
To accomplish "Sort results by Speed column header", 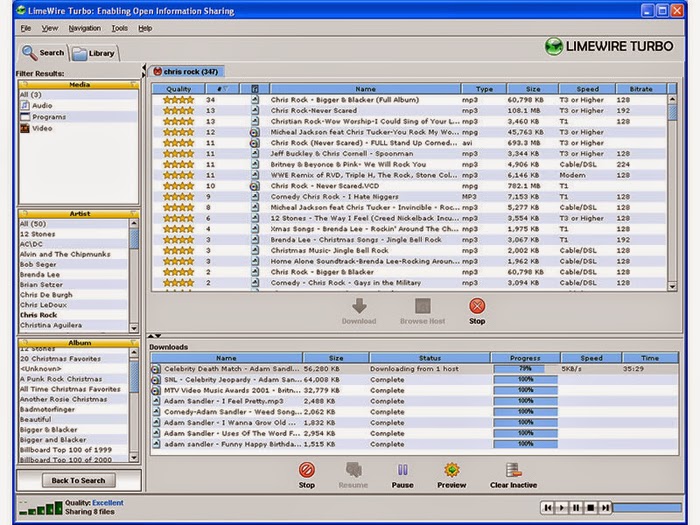I will 587,89.
